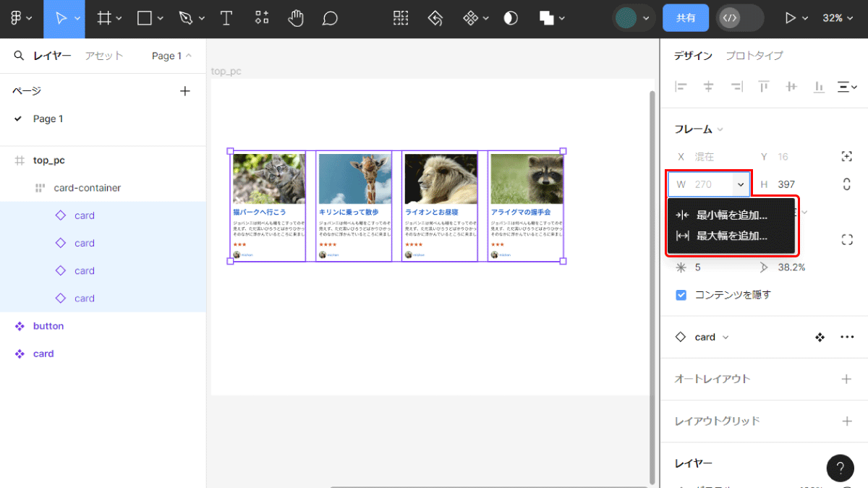Image resolution: width=868 pixels, height=488 pixels.
Task: Open the card instance swap dropdown
Action: [712, 337]
